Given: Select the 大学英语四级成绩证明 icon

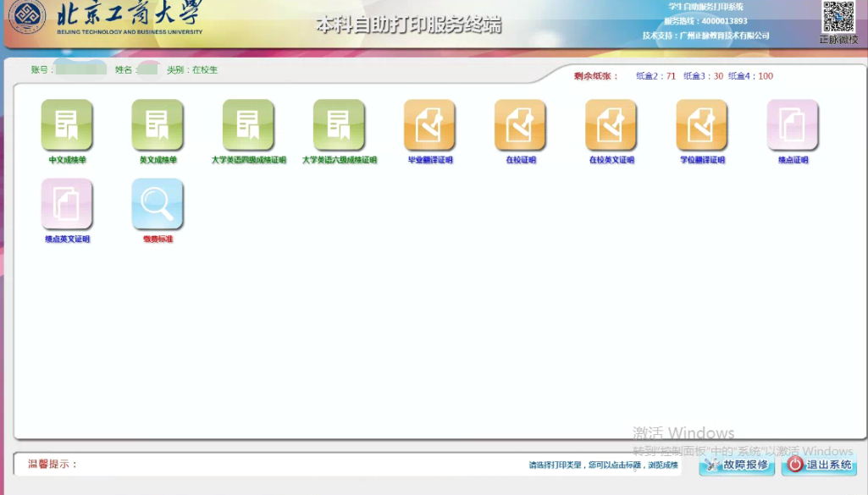Looking at the screenshot, I should pos(248,124).
